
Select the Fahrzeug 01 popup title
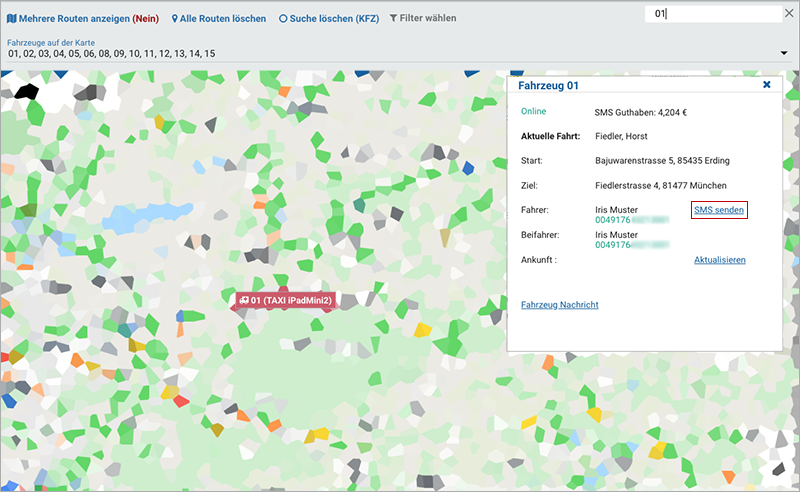tap(548, 86)
